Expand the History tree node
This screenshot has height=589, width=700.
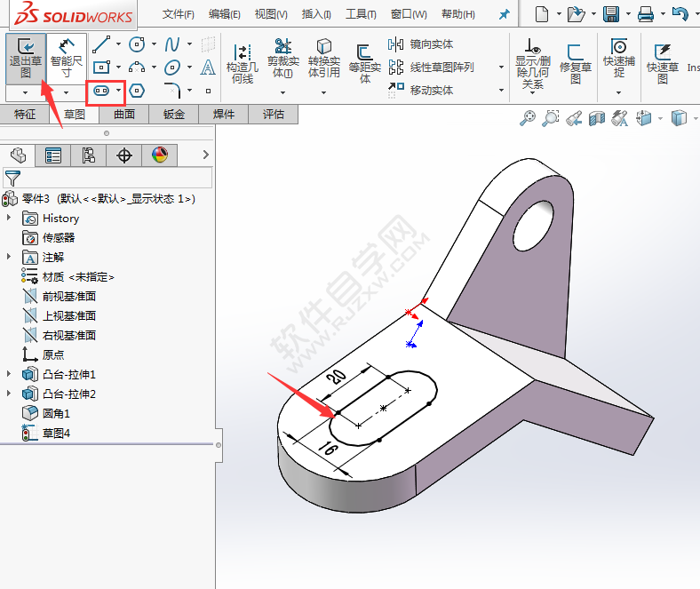9,218
